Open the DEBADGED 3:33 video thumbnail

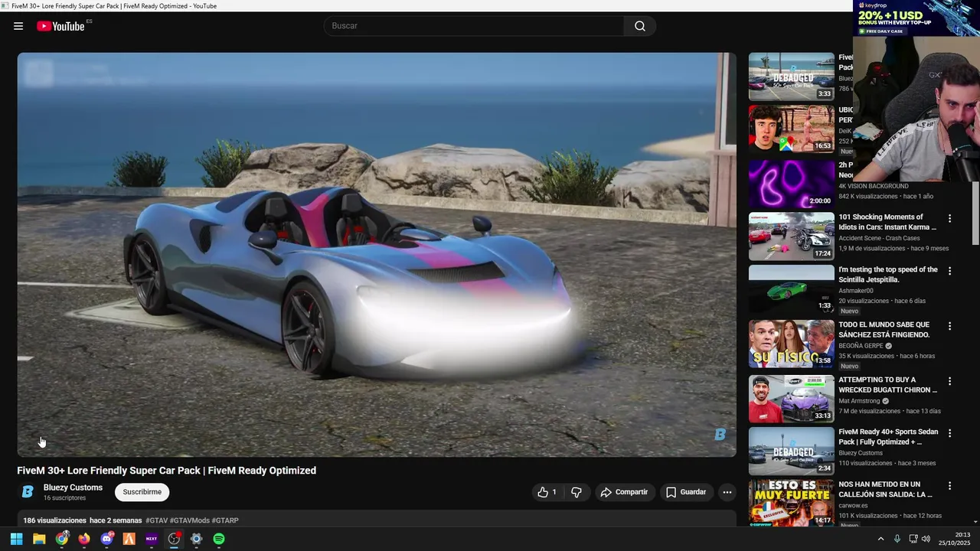coord(791,77)
